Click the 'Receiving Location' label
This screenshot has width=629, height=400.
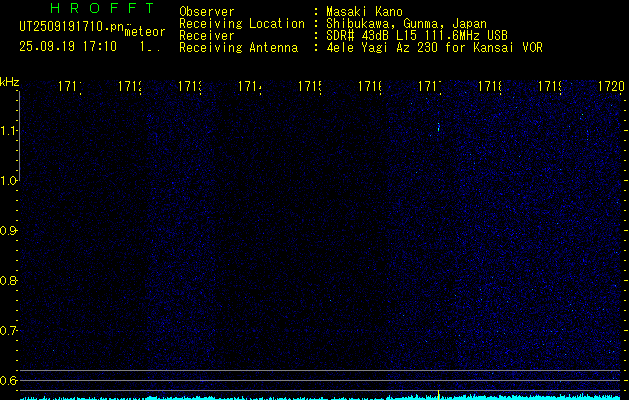pos(242,24)
